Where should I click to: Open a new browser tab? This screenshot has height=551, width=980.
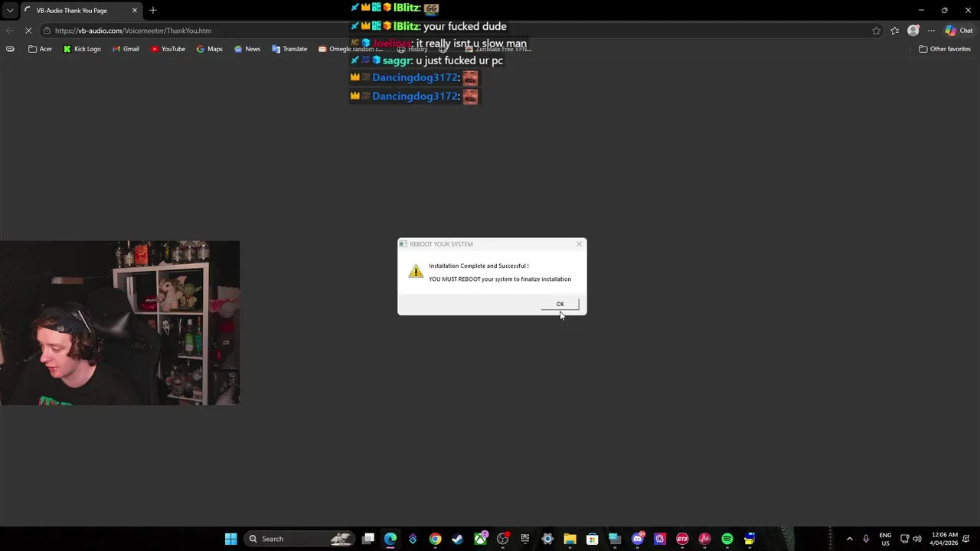point(153,10)
